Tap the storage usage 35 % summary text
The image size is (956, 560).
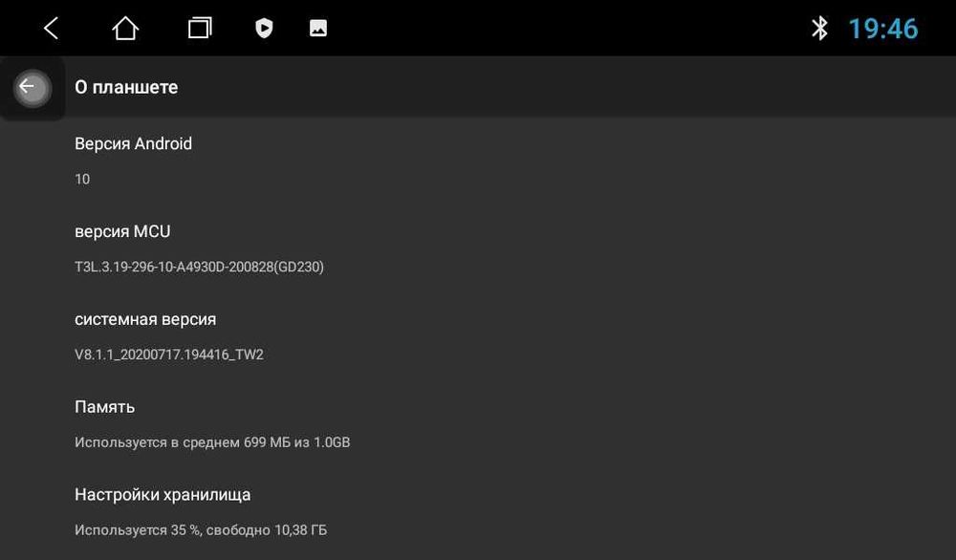[201, 529]
